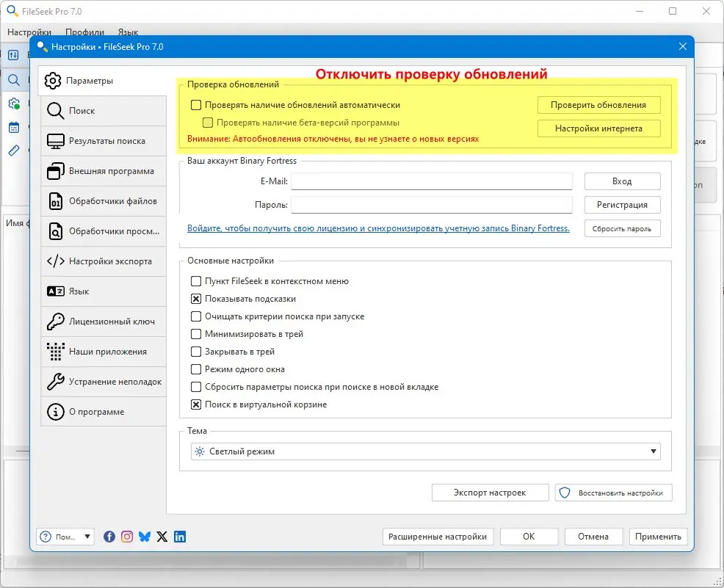Screen dimensions: 724x588
Task: Enable Пункт FileSeek в контекстном меню
Action: pos(196,281)
